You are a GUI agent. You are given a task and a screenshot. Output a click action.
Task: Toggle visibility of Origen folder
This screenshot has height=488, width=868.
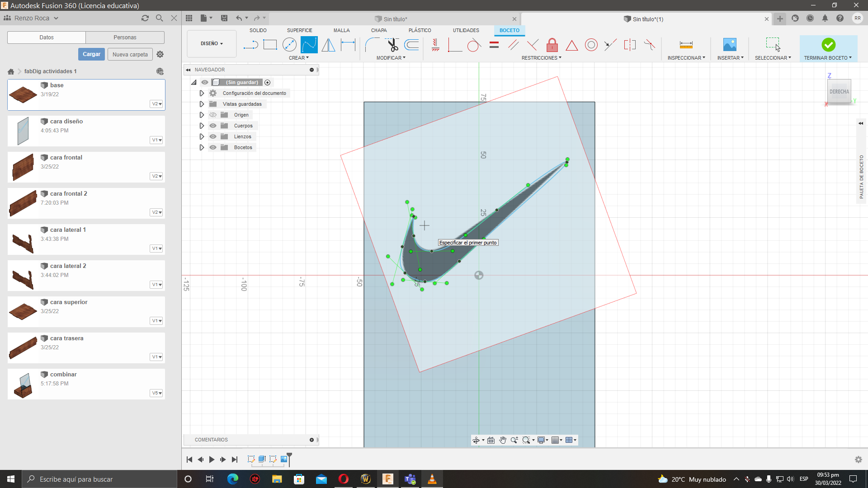213,115
